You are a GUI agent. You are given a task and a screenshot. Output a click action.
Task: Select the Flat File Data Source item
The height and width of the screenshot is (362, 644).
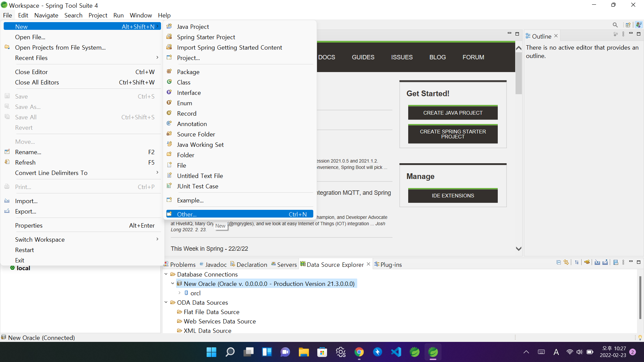(211, 312)
